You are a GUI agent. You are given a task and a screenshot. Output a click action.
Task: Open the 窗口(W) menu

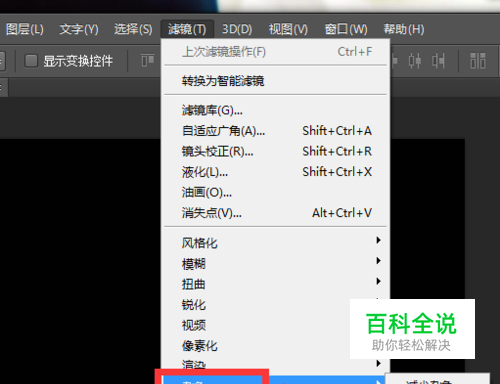(346, 29)
